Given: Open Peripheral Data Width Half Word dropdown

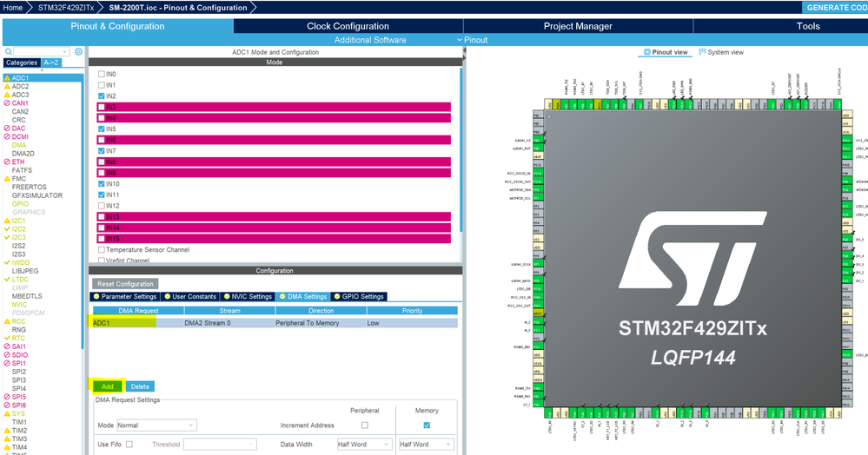Looking at the screenshot, I should click(x=364, y=444).
